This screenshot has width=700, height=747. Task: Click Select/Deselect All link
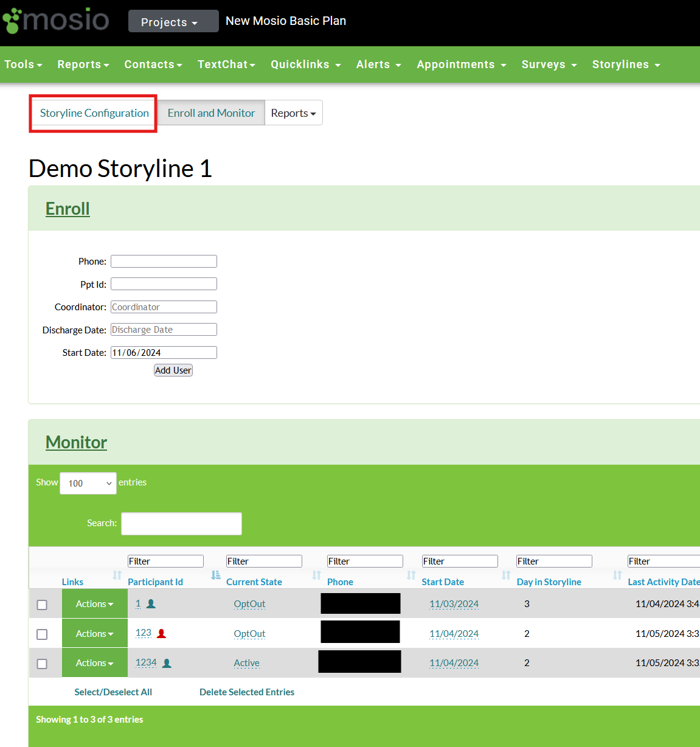click(113, 692)
